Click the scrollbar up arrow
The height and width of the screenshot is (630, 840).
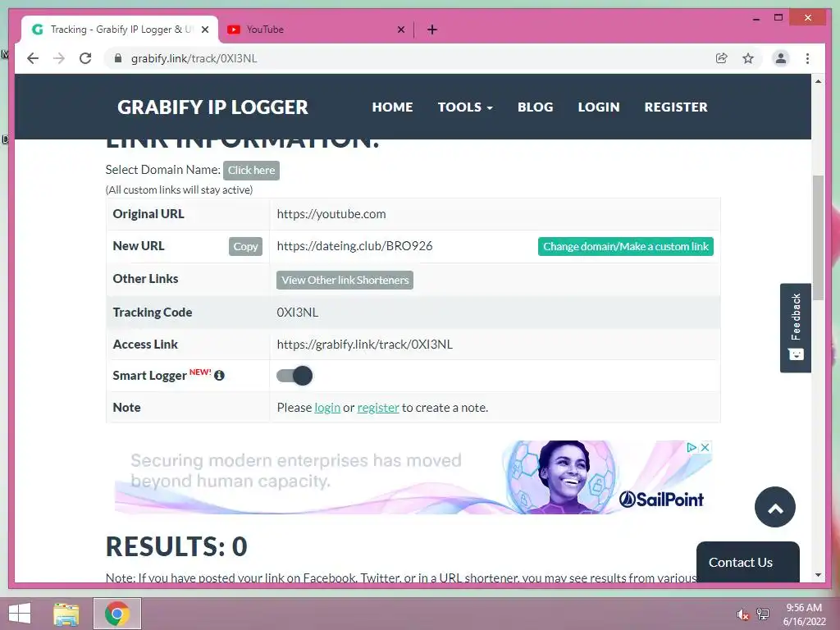click(818, 81)
